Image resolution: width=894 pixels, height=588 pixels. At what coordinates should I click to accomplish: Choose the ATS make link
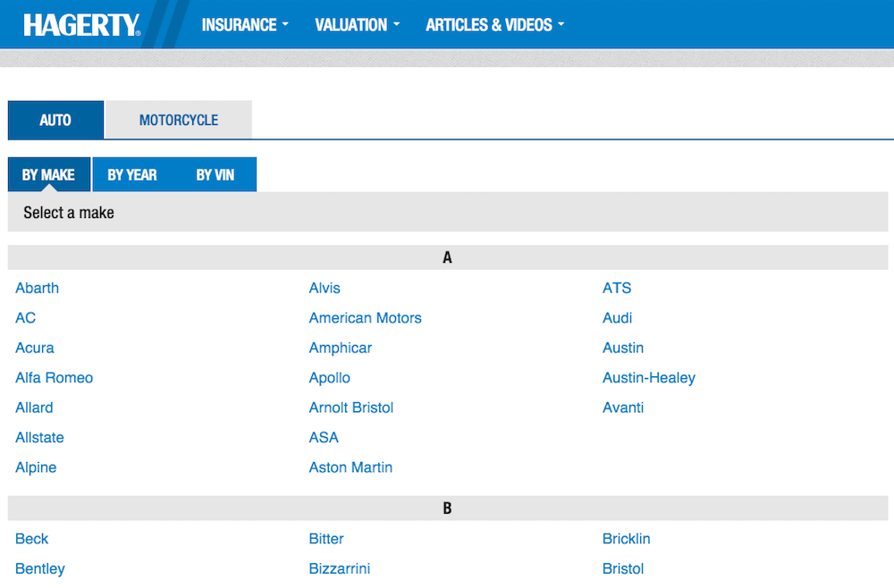(x=617, y=288)
